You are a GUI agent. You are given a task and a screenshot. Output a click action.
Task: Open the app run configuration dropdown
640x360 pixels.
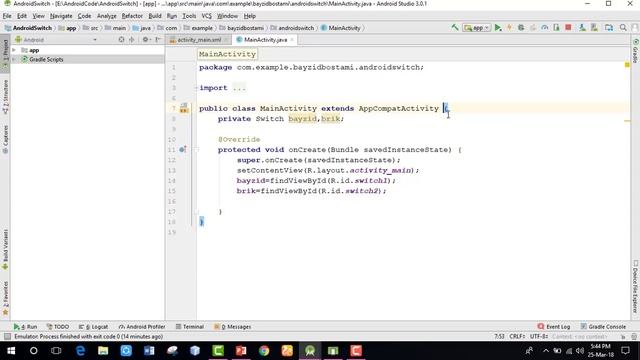coord(477,28)
